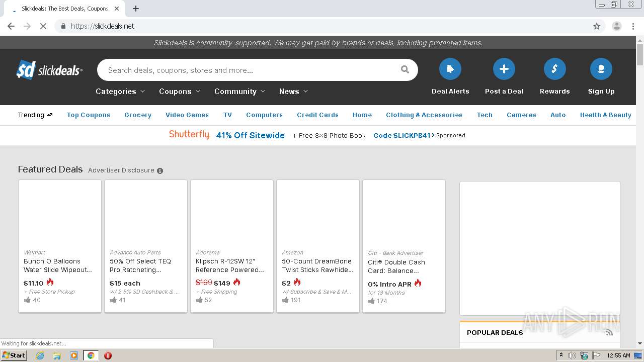The height and width of the screenshot is (362, 644).
Task: Click the volume icon in system tray
Action: (x=572, y=355)
